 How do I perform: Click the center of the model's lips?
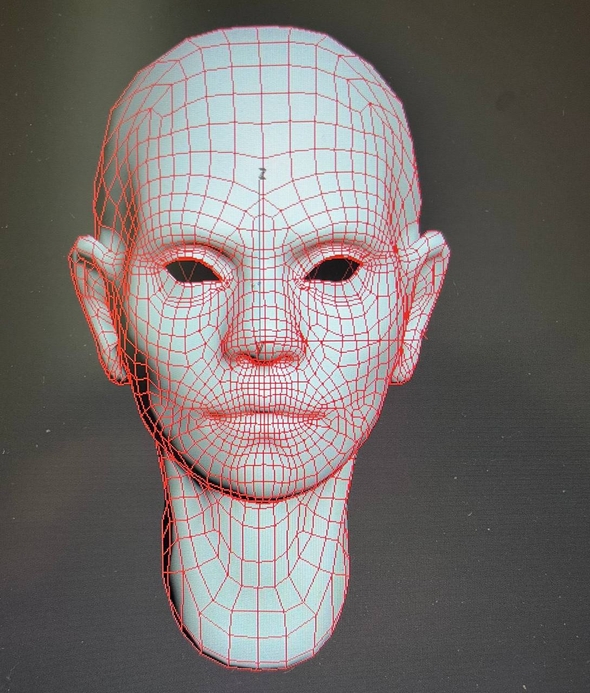coord(266,417)
